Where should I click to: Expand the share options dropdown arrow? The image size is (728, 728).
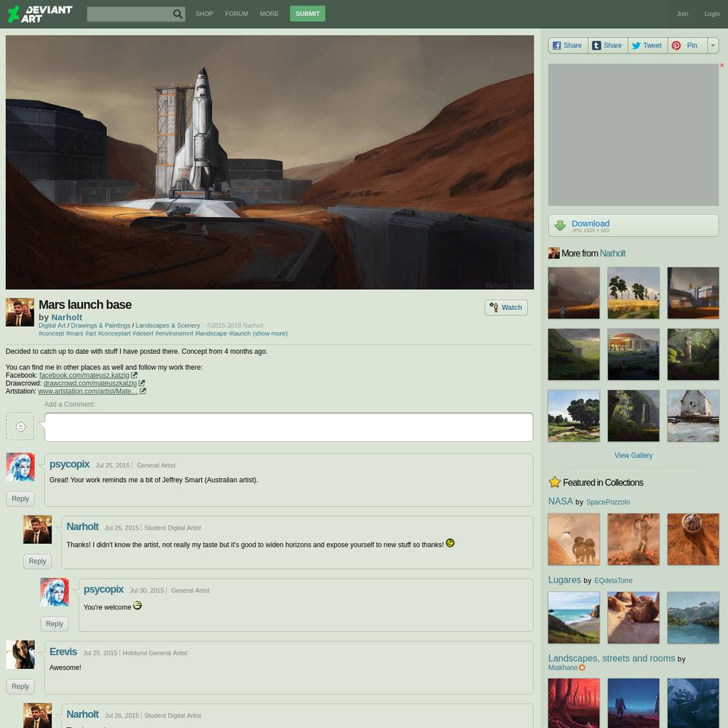[713, 45]
